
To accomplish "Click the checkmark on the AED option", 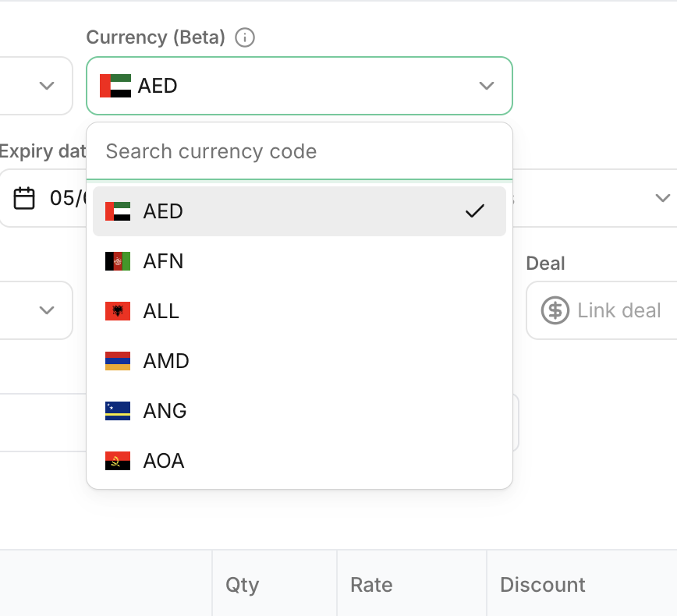I will point(474,211).
